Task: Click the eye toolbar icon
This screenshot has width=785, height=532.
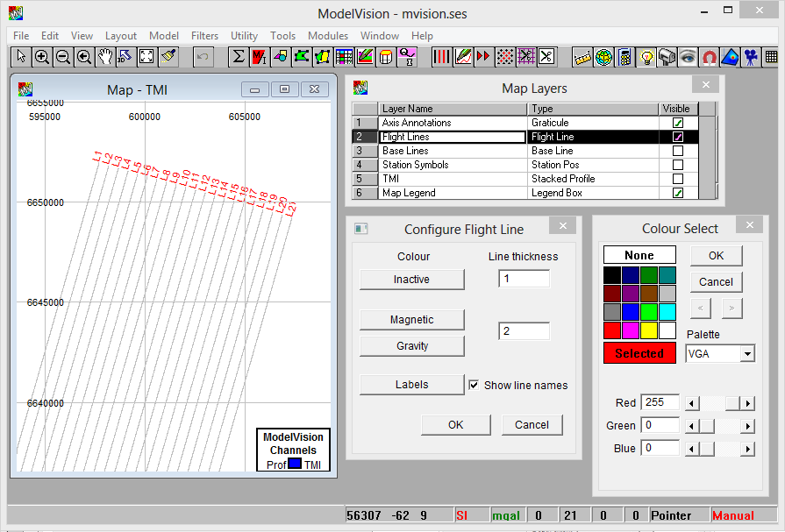Action: coord(688,57)
